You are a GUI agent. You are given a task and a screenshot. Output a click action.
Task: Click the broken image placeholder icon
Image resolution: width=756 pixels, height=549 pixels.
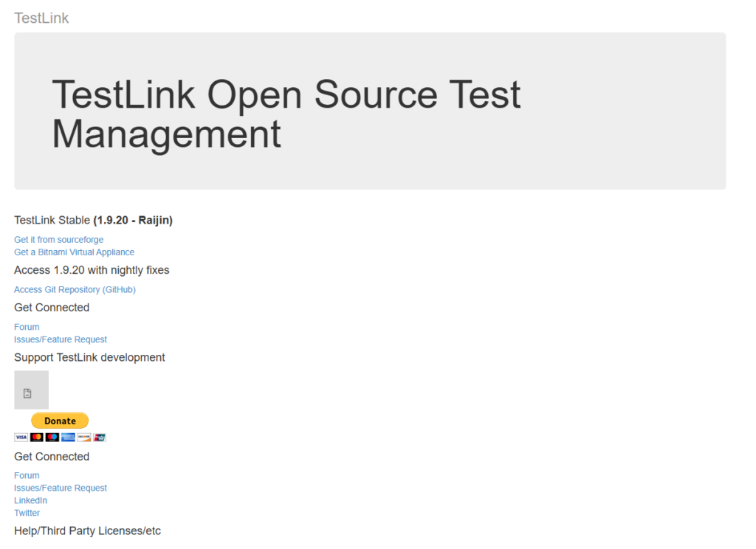pos(27,393)
